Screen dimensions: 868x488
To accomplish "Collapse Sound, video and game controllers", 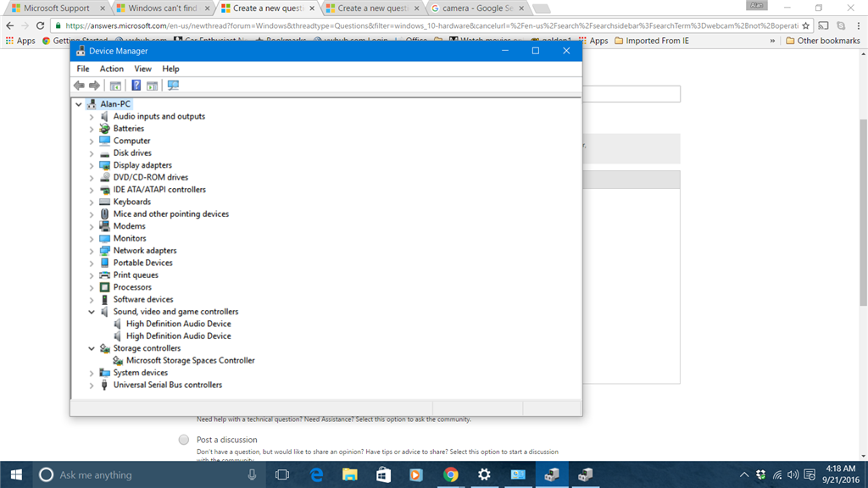I will (92, 312).
